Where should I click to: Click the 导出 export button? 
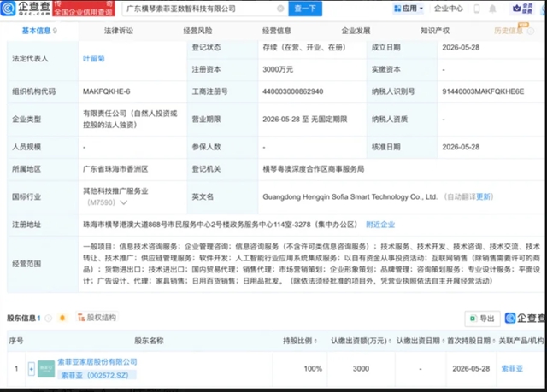click(x=482, y=319)
